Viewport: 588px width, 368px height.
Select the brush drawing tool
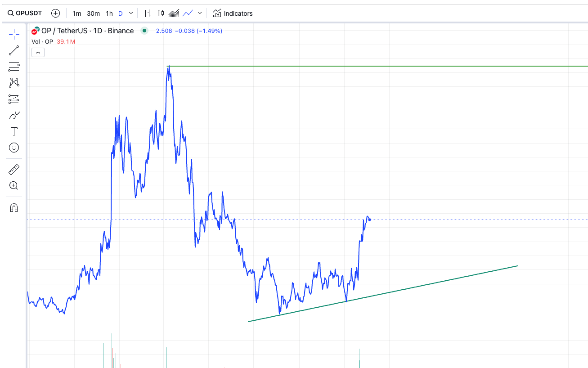tap(14, 116)
